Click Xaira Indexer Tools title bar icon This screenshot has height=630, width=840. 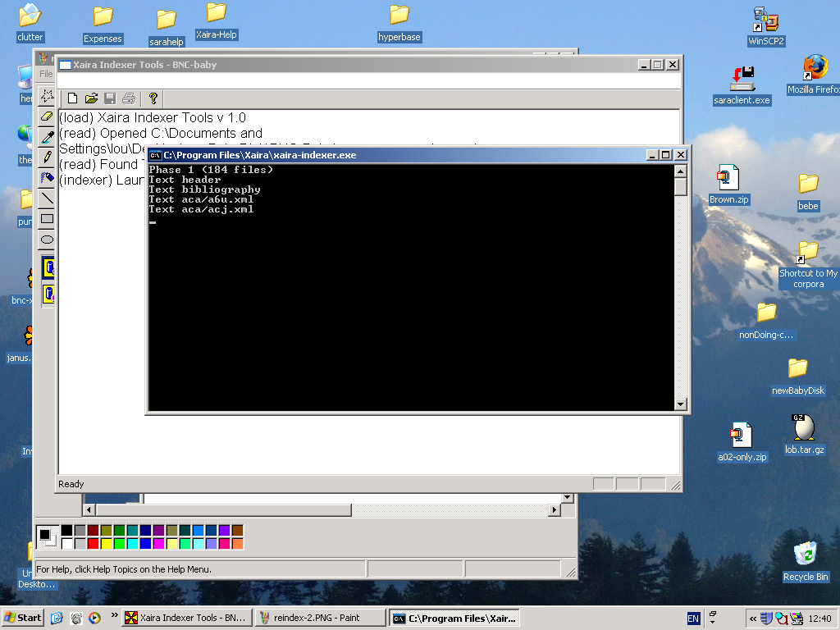click(65, 65)
